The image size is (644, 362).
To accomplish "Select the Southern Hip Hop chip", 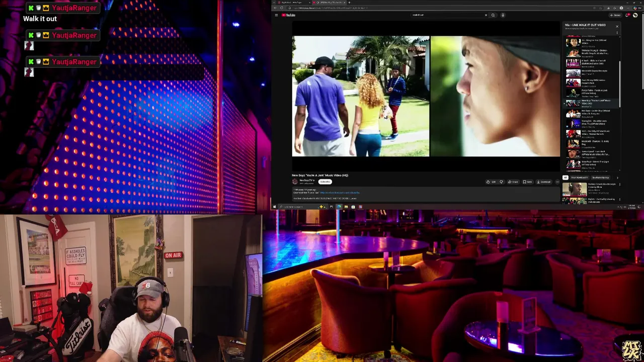I will (600, 177).
